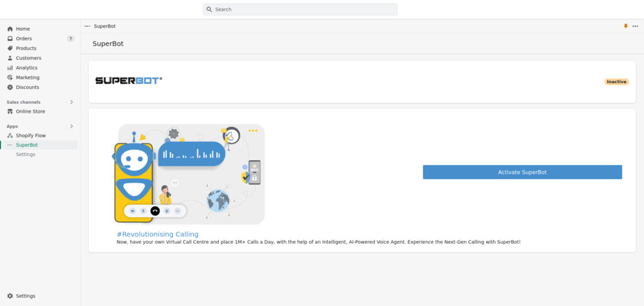Viewport: 644px width, 306px height.
Task: Click the Customers person icon
Action: 10,58
